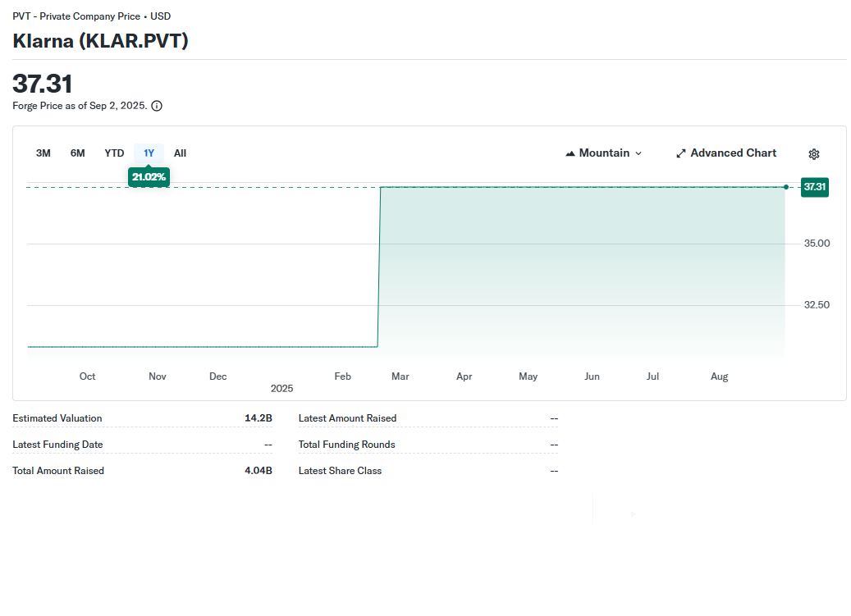Click the Latest Amount Raised label
Screen dimensions: 851x616
(x=347, y=418)
